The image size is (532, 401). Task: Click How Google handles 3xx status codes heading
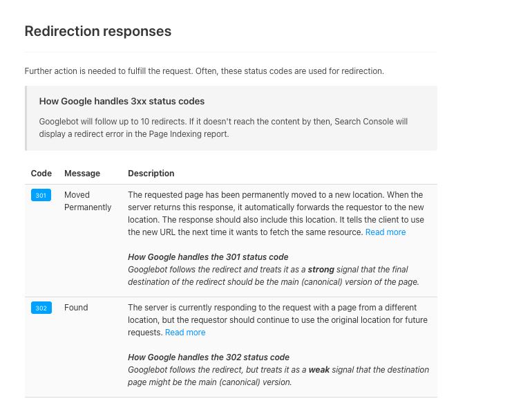(x=122, y=102)
